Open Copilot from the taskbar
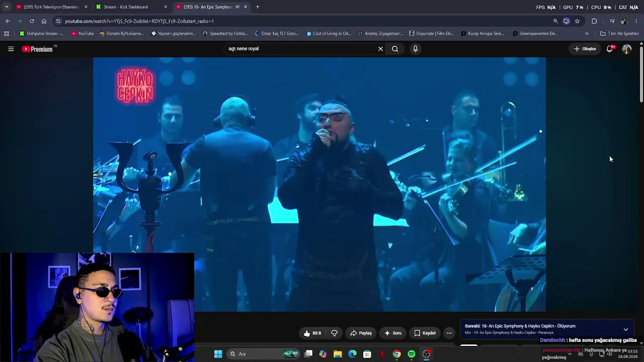The image size is (644, 362). click(323, 354)
